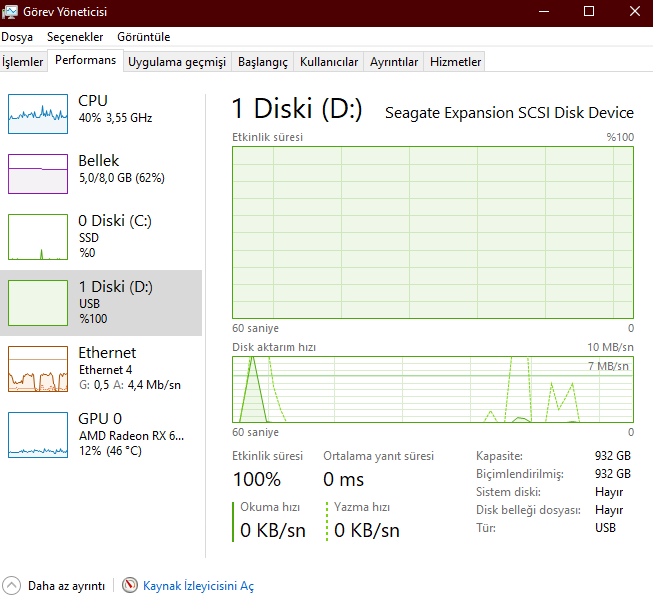Select the Bellek memory graph thumbnail

[37, 173]
